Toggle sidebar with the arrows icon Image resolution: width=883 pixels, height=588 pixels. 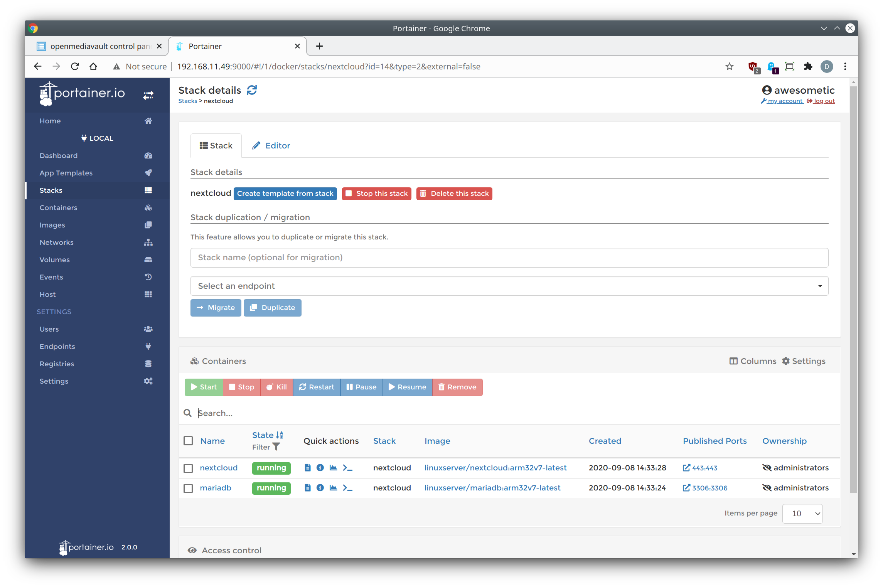148,95
